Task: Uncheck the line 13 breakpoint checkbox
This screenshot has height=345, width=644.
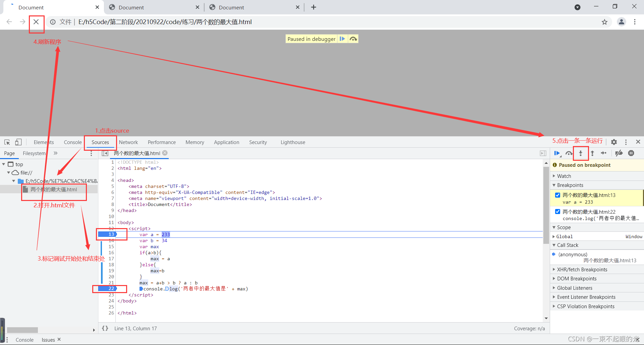Action: [557, 195]
